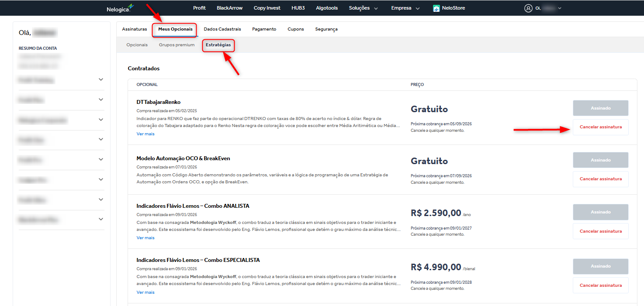Viewport: 644px width, 306px height.
Task: Select the Grupos premium sub-tab
Action: coord(177,45)
